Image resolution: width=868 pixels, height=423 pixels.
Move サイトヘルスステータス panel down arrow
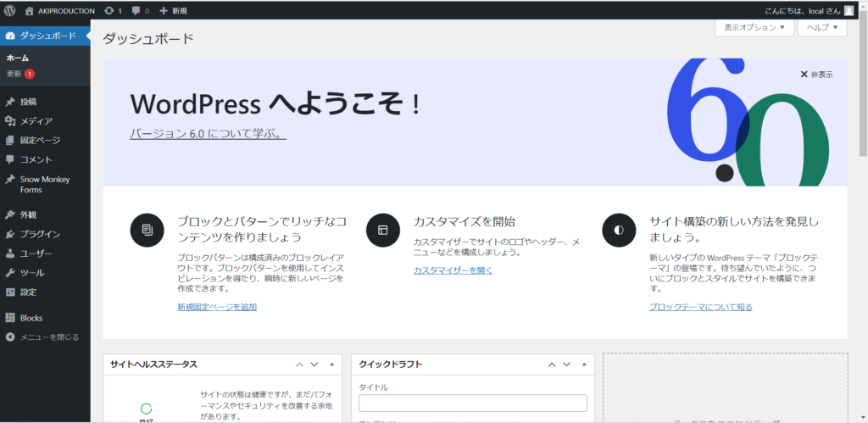point(314,365)
